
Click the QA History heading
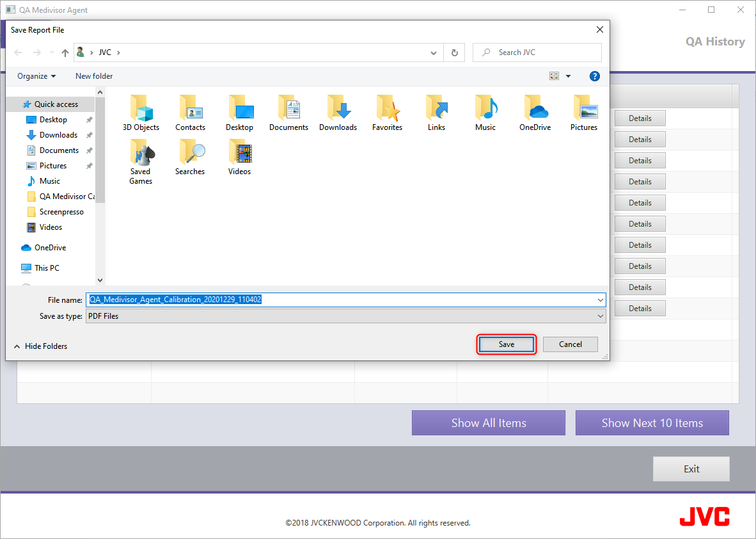[x=716, y=42]
